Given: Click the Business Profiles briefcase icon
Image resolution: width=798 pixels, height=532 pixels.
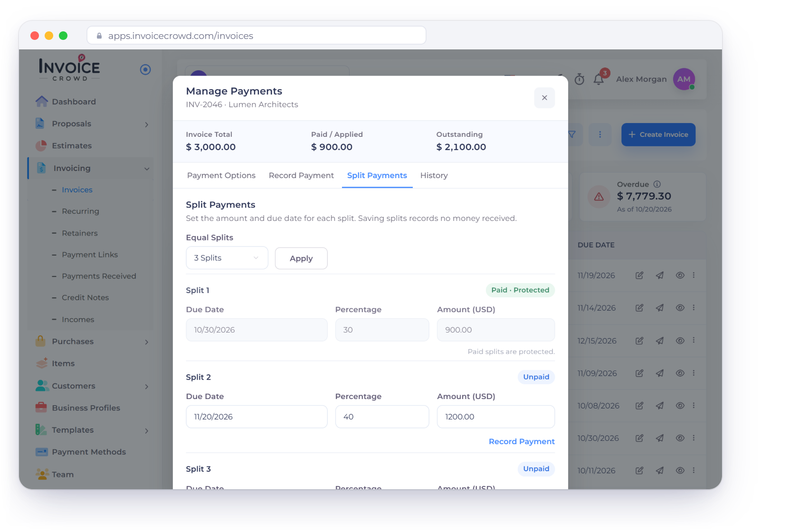Looking at the screenshot, I should pyautogui.click(x=41, y=408).
